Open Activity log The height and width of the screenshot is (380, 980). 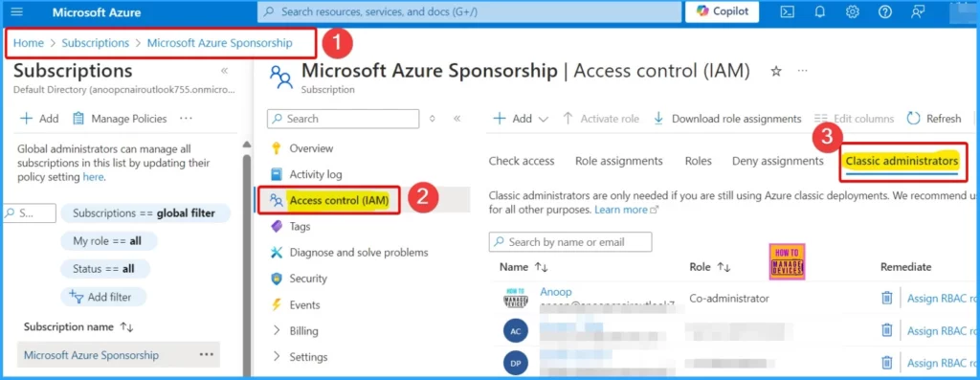(x=316, y=174)
